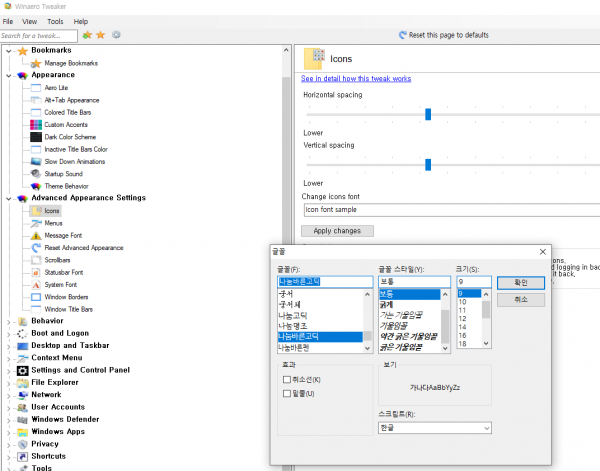Click Reset this page to defaults
The image size is (600, 471).
click(x=448, y=35)
